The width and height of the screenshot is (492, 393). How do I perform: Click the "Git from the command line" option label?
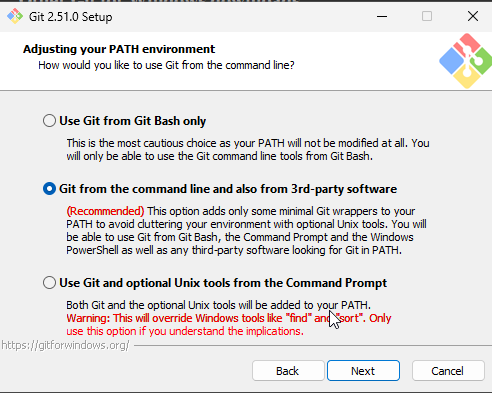[x=228, y=189]
